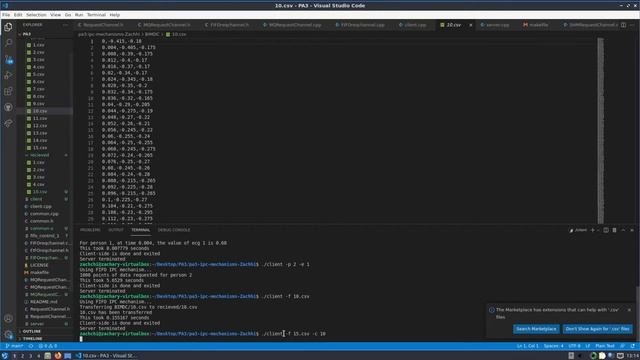
Task: Close the terminal panel
Action: 632,230
